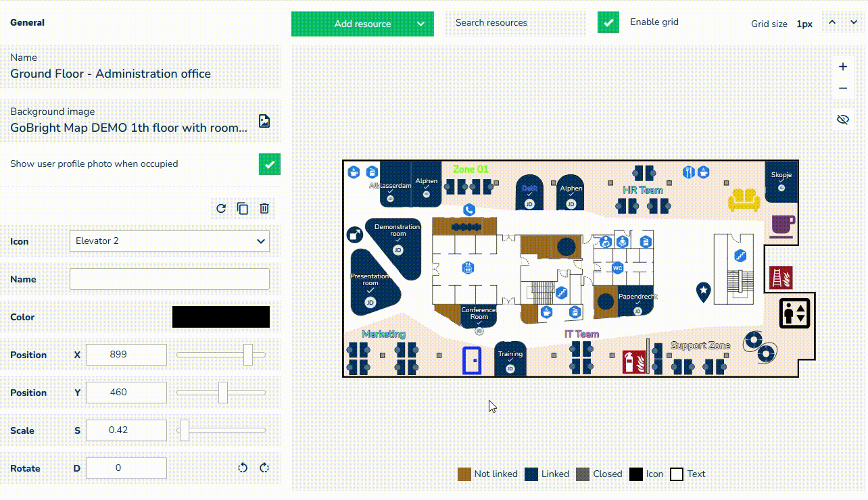Duplicate the resource using copy icon
Viewport: 868px width, 500px height.
tap(243, 208)
